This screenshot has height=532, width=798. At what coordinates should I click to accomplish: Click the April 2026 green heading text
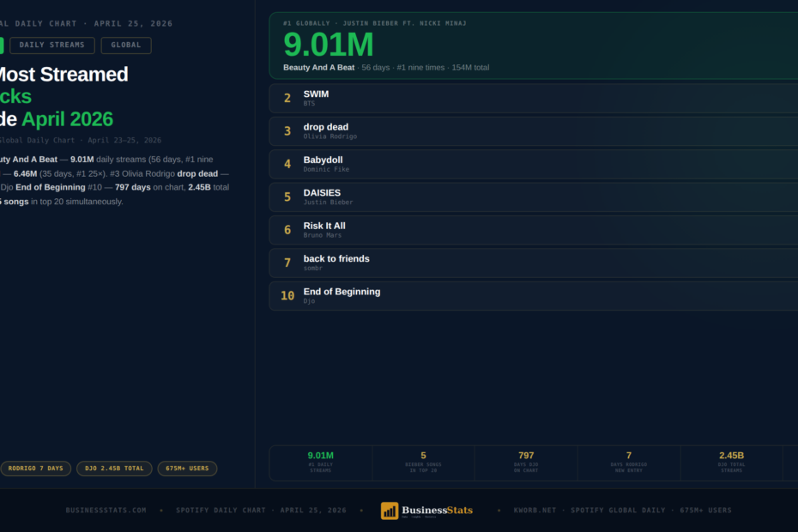pos(67,119)
